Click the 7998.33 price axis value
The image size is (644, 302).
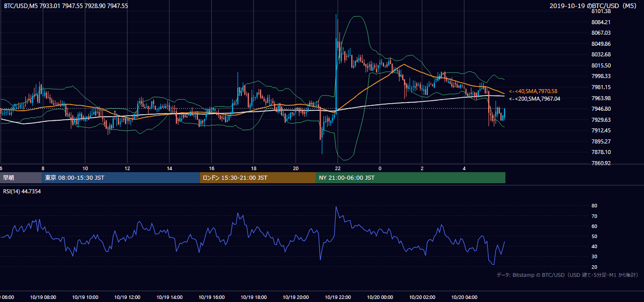601,76
